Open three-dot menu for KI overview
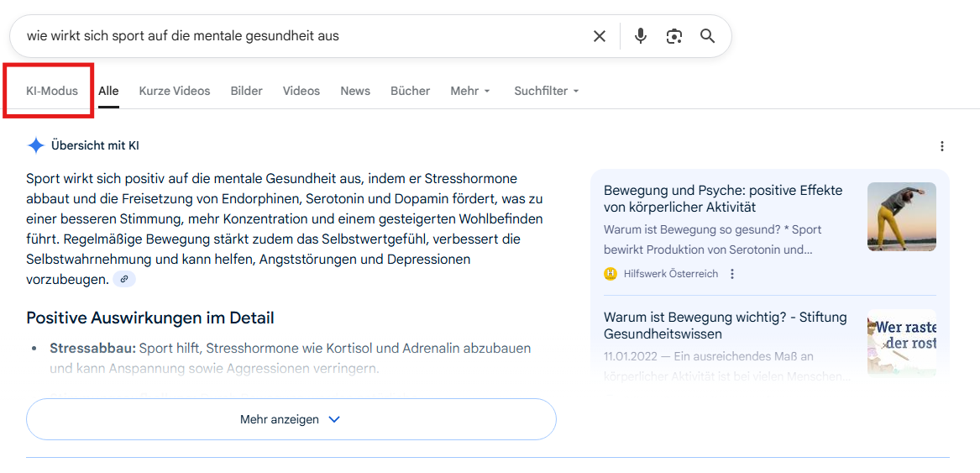Screen dimensions: 980x473 pos(941,146)
